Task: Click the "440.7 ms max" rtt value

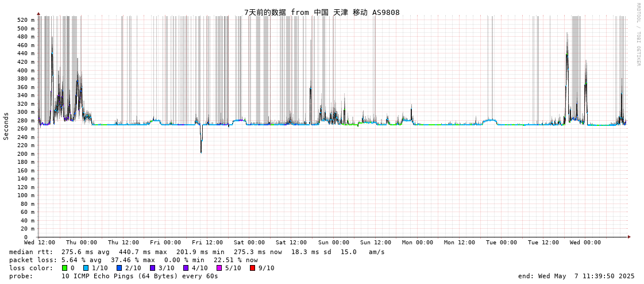Action: (x=143, y=252)
